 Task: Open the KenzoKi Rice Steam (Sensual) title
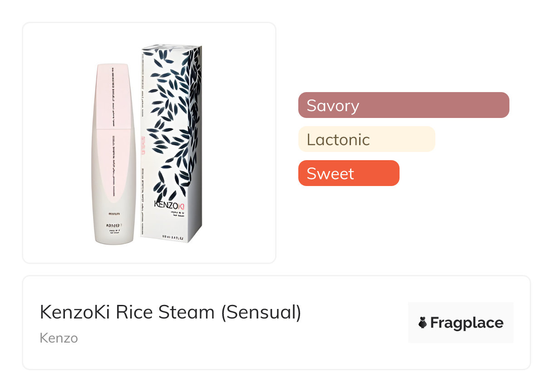tap(170, 313)
